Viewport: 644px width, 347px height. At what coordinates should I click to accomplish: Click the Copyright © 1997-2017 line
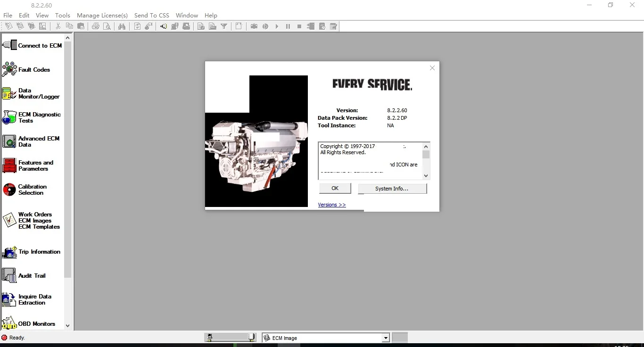click(x=347, y=146)
